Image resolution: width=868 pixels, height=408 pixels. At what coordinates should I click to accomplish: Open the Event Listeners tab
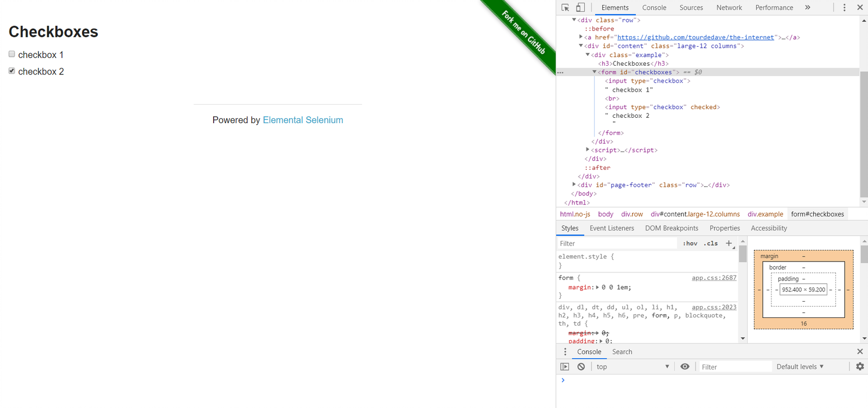pos(612,228)
